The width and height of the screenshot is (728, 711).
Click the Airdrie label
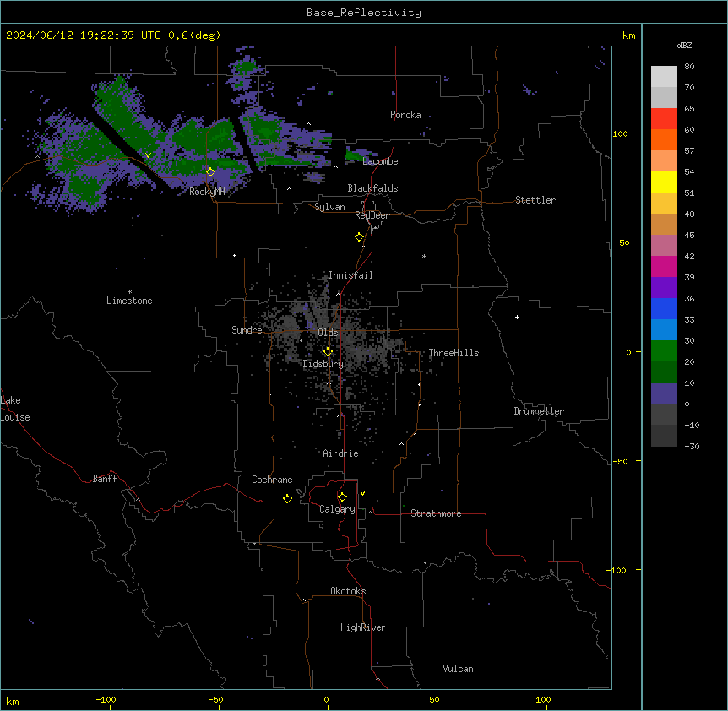click(341, 453)
